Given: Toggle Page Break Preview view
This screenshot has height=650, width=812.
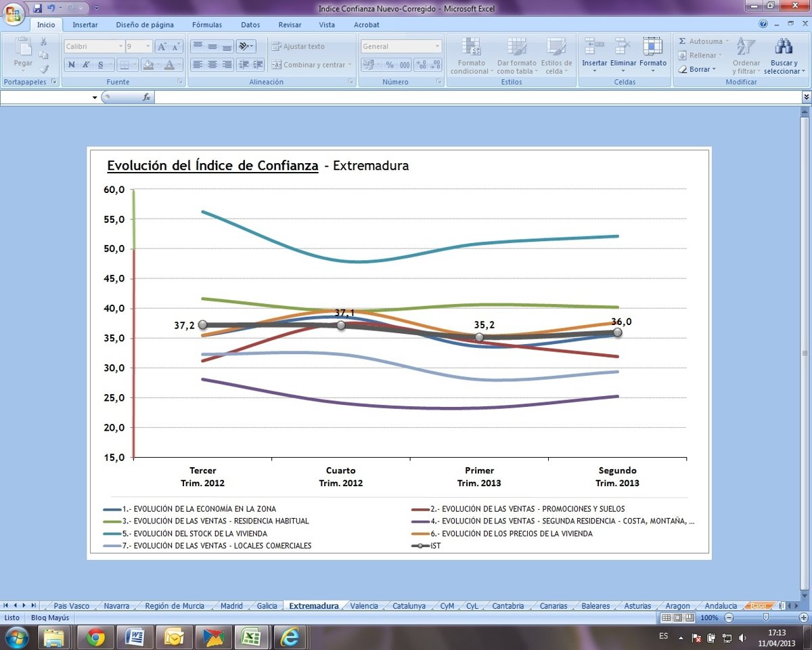Looking at the screenshot, I should [x=688, y=618].
